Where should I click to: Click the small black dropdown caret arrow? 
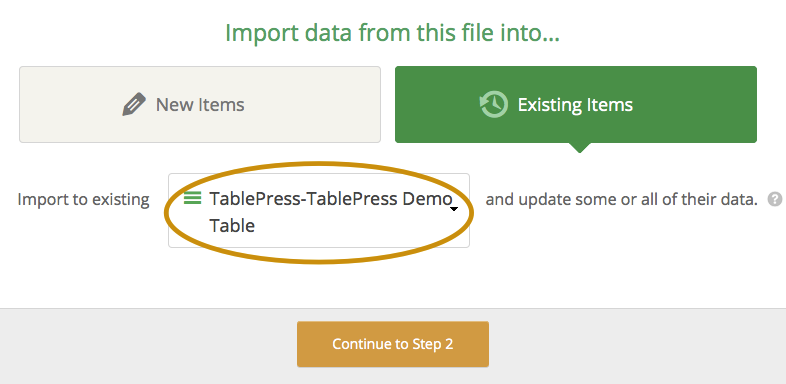tap(454, 209)
